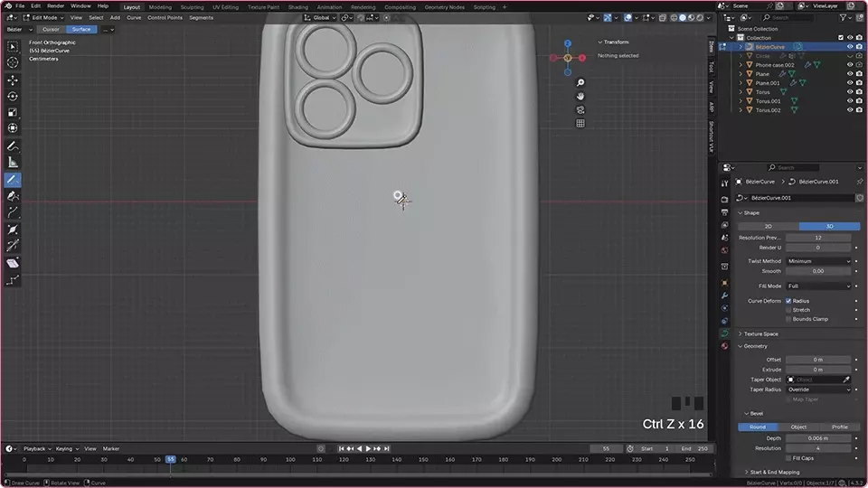Choose the Select Box tool
The image size is (868, 488).
(x=12, y=46)
